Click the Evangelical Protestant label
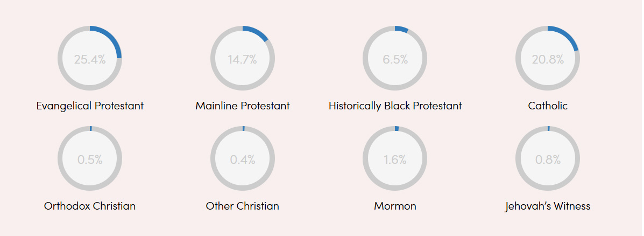Viewport: 644px width, 236px height. click(90, 106)
